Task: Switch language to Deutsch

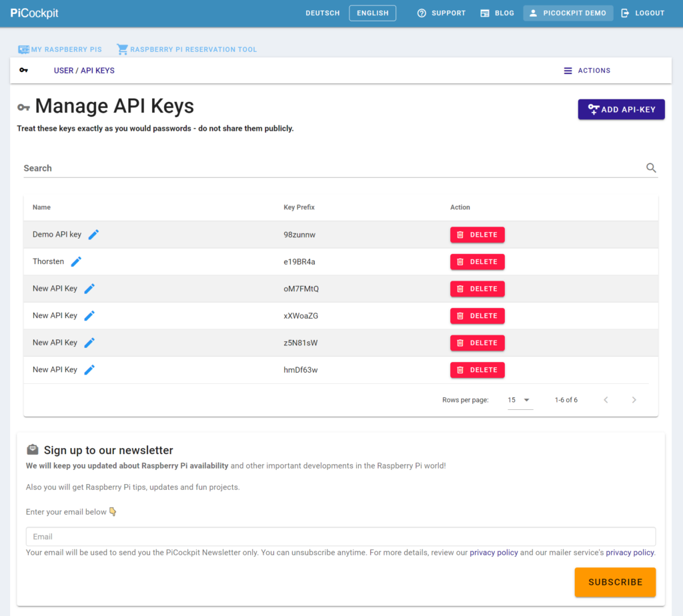Action: [322, 13]
